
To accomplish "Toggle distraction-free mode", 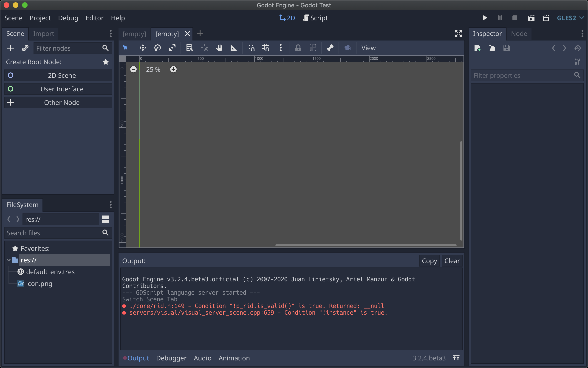I will tap(458, 34).
